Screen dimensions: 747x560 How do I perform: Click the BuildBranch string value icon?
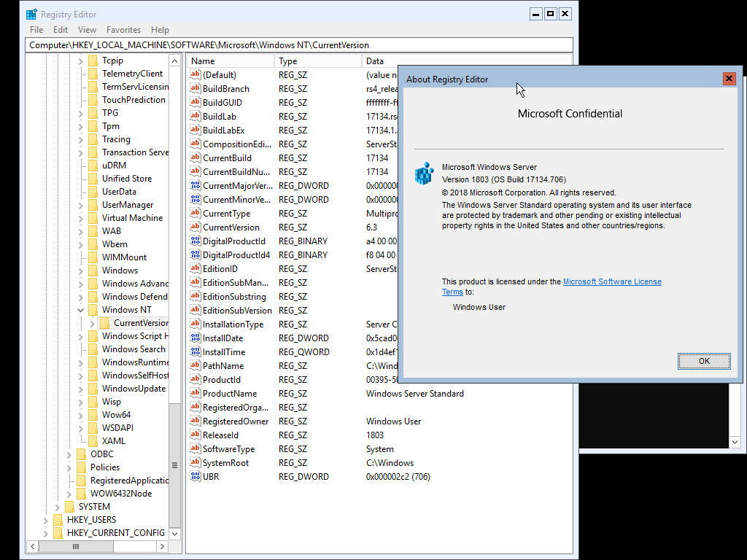pos(195,88)
